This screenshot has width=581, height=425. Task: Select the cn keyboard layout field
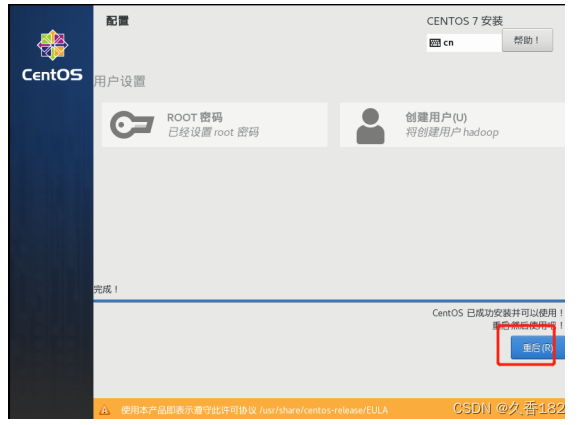464,43
